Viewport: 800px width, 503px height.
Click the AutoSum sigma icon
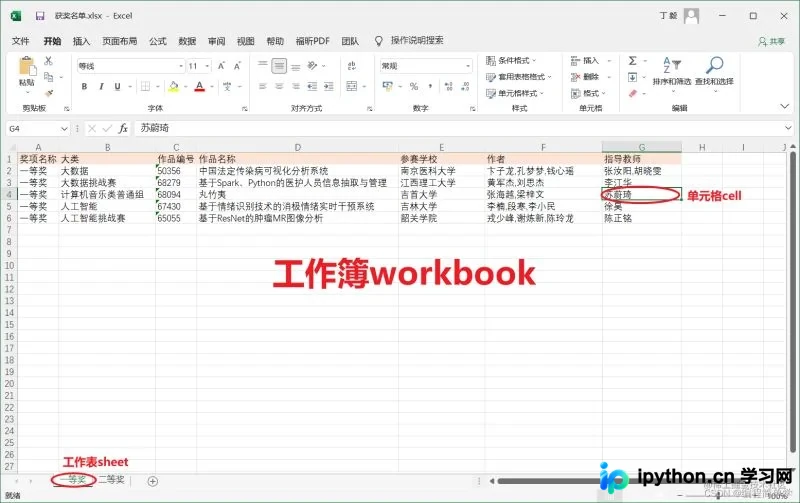(633, 61)
